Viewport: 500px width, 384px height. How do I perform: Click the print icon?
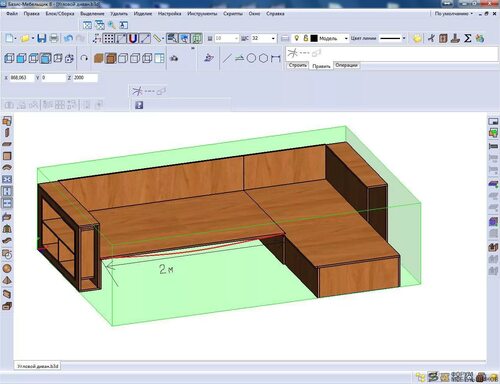click(54, 38)
